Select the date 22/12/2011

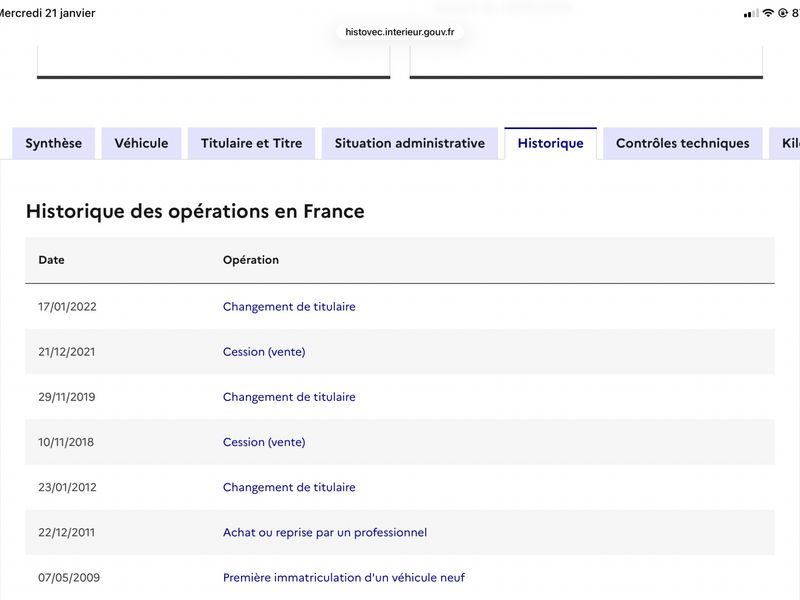coord(67,533)
